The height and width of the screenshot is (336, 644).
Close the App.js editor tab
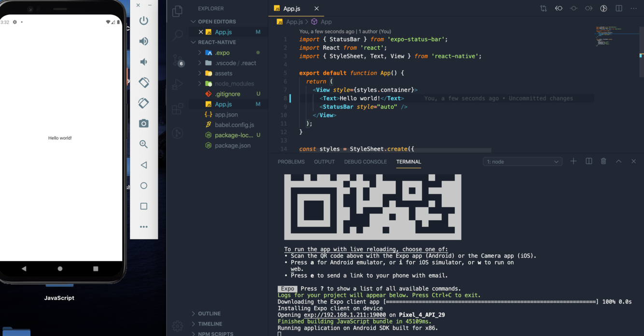pos(317,9)
